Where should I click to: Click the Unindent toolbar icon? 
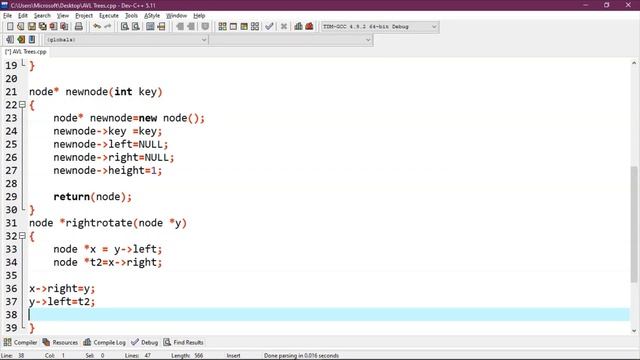(x=191, y=27)
